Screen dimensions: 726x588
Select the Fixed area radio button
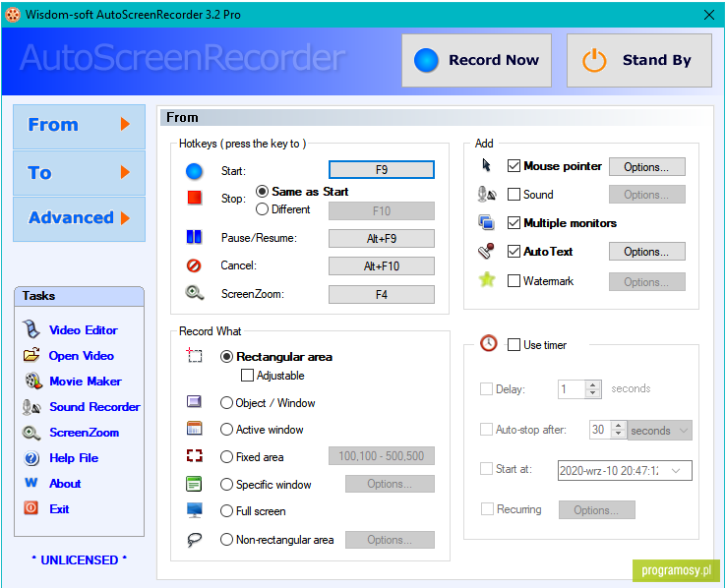tap(226, 457)
